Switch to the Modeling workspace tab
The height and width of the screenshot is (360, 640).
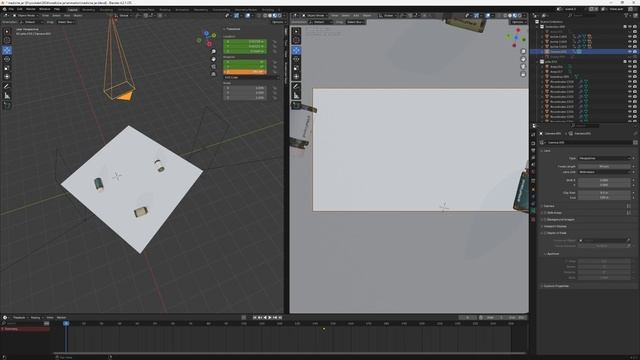click(x=88, y=9)
